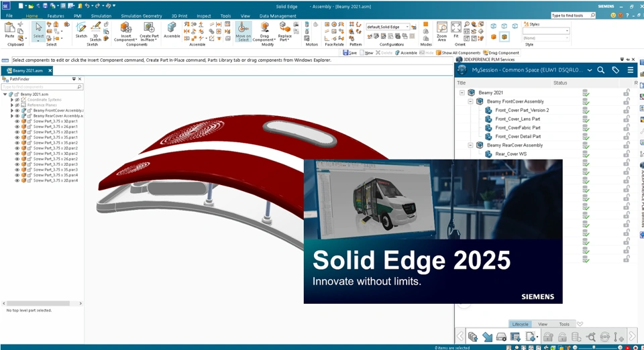Open the File menu
This screenshot has width=644, height=350.
[x=9, y=15]
